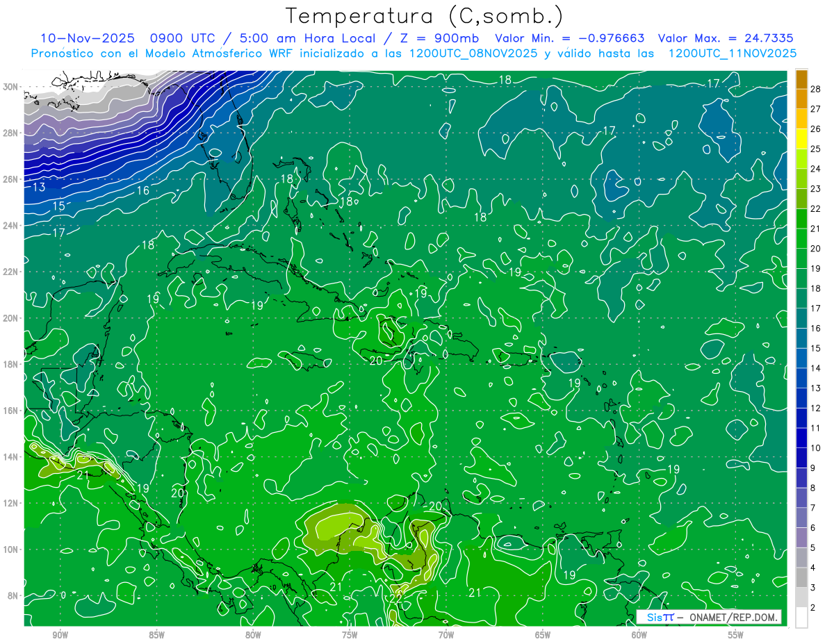Click the "30N" latitude axis label
The width and height of the screenshot is (834, 644).
(x=12, y=87)
